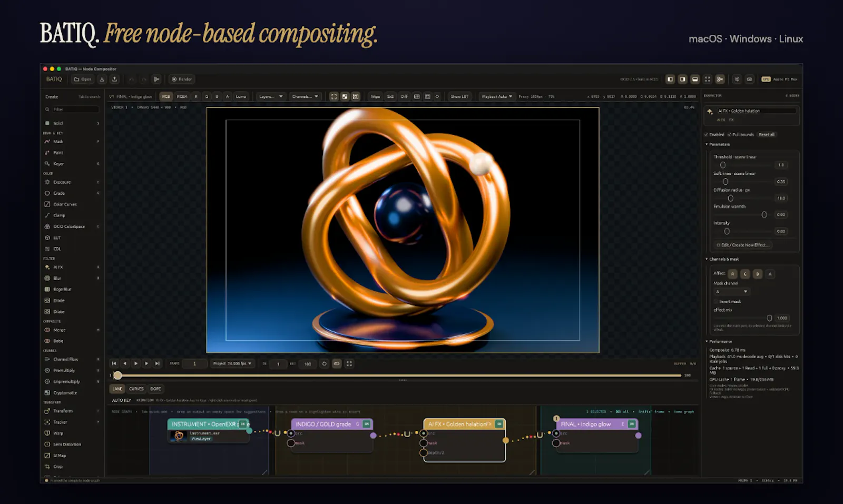Click the import (download arrow) icon

click(x=102, y=79)
